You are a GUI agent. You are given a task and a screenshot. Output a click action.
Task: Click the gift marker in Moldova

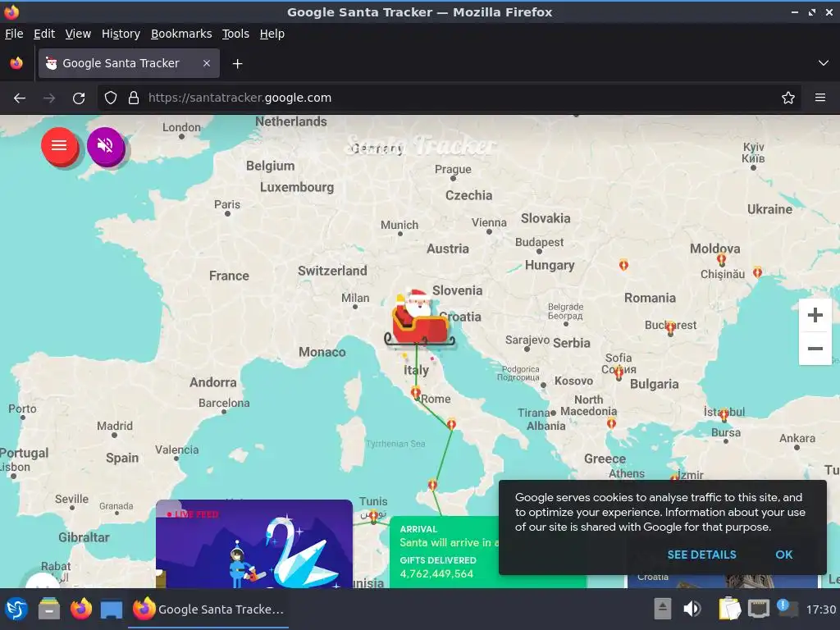pos(722,260)
